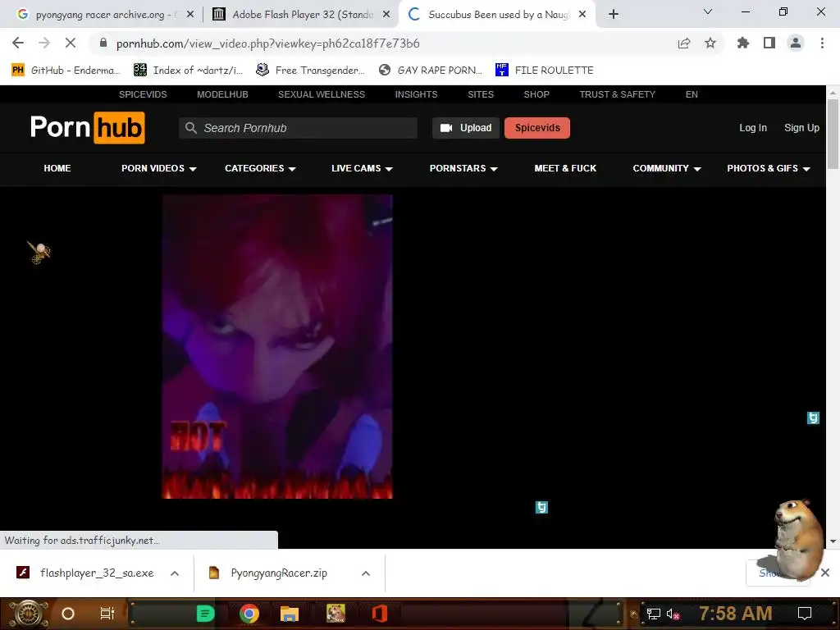
Task: Expand the PHOTOS & GIFS nav dropdown
Action: [768, 168]
